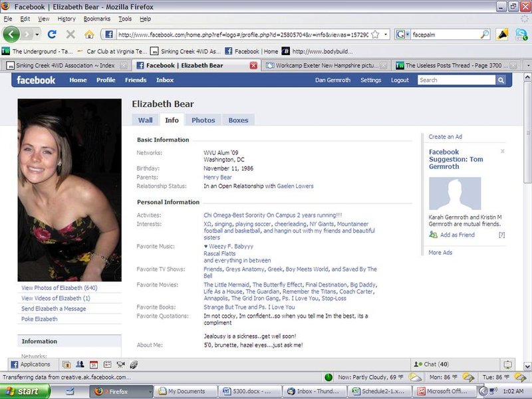Image resolution: width=532 pixels, height=399 pixels.
Task: Open the Notes app icon in bottom bar
Action: (x=107, y=364)
